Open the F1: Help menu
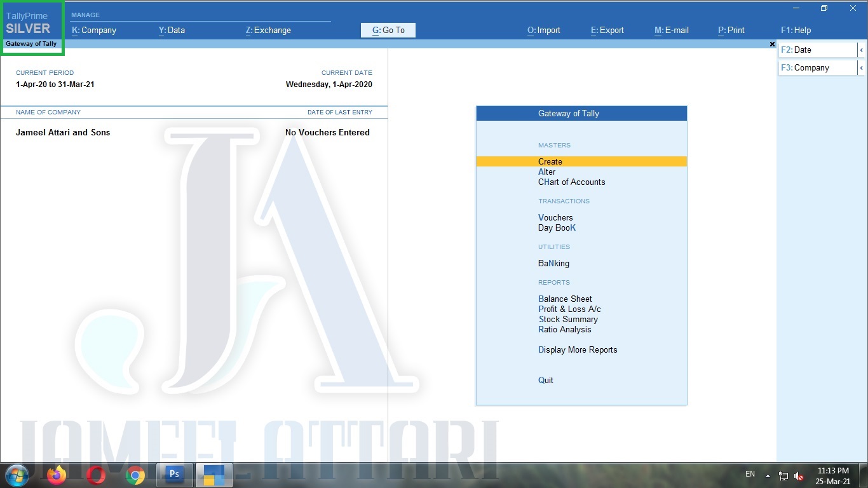This screenshot has width=868, height=488. 796,30
